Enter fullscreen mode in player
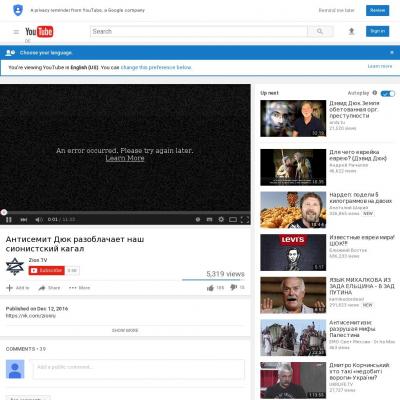 pos(245,219)
